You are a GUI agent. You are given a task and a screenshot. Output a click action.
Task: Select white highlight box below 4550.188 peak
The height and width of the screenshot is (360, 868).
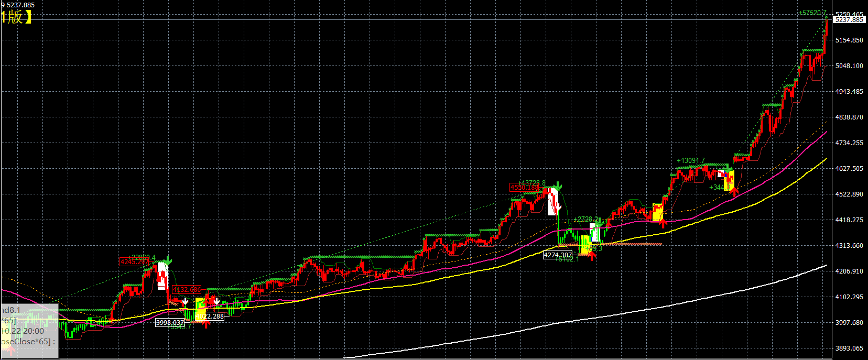[x=552, y=202]
